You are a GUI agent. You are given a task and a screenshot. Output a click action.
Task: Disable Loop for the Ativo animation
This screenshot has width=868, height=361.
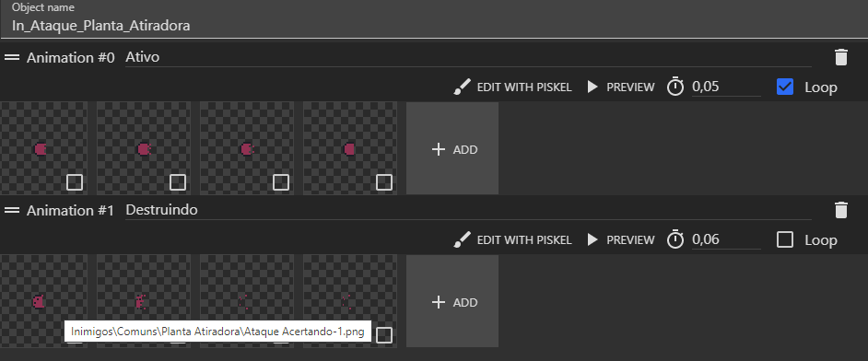point(785,87)
